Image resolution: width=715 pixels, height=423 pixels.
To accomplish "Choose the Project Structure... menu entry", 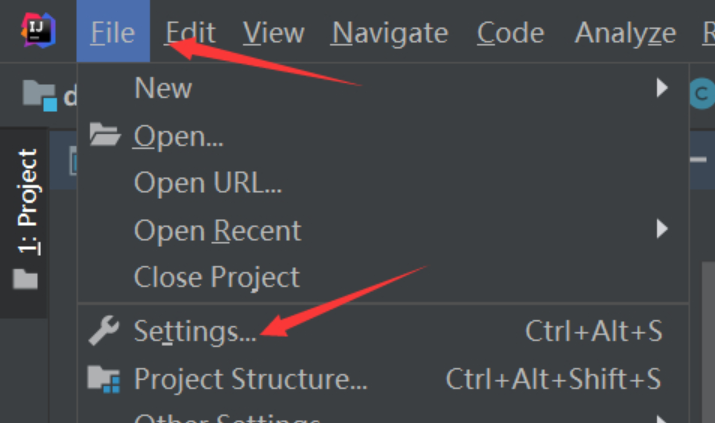I will [x=251, y=379].
